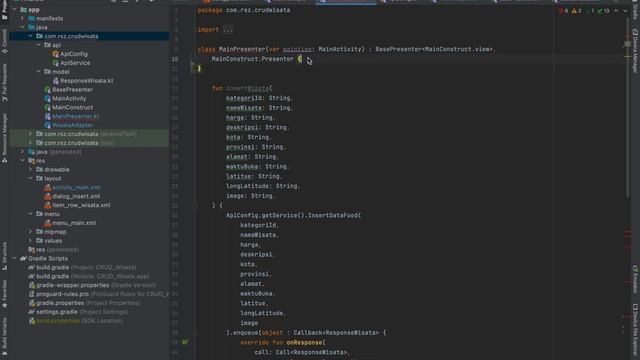Expand the folded import block

[228, 30]
